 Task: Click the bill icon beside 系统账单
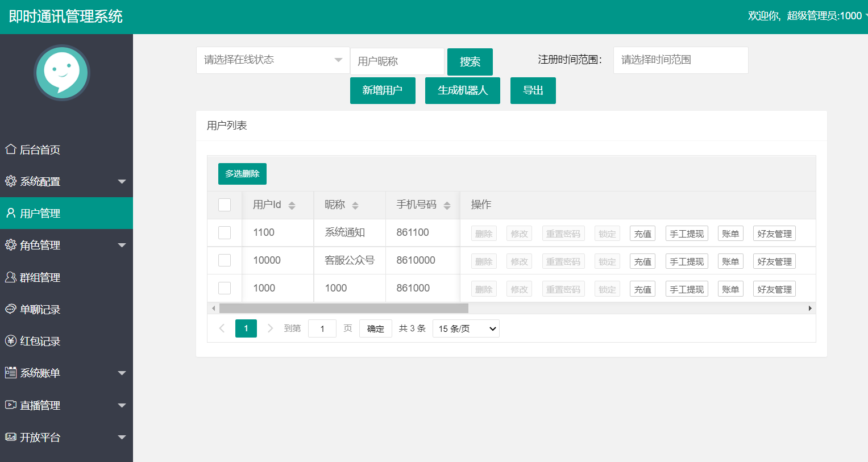tap(10, 373)
